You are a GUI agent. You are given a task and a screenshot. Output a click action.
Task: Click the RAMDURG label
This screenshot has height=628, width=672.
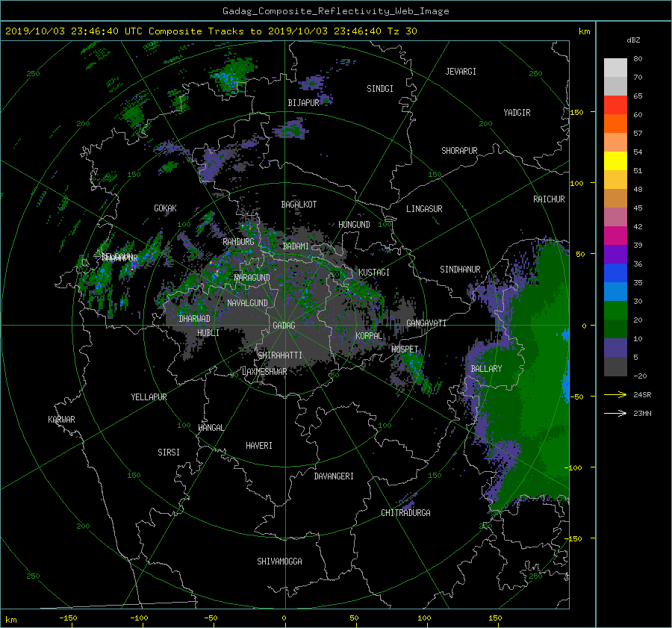[x=238, y=242]
